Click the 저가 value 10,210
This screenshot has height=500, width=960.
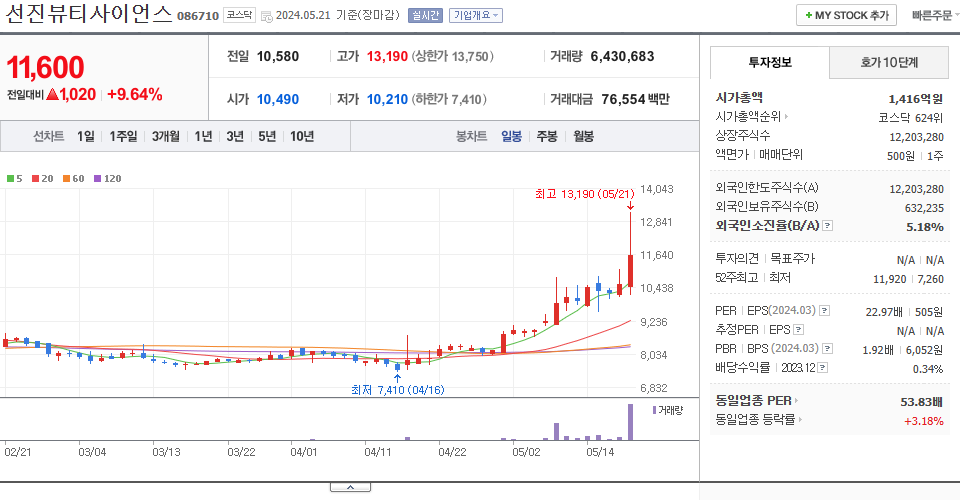click(387, 99)
